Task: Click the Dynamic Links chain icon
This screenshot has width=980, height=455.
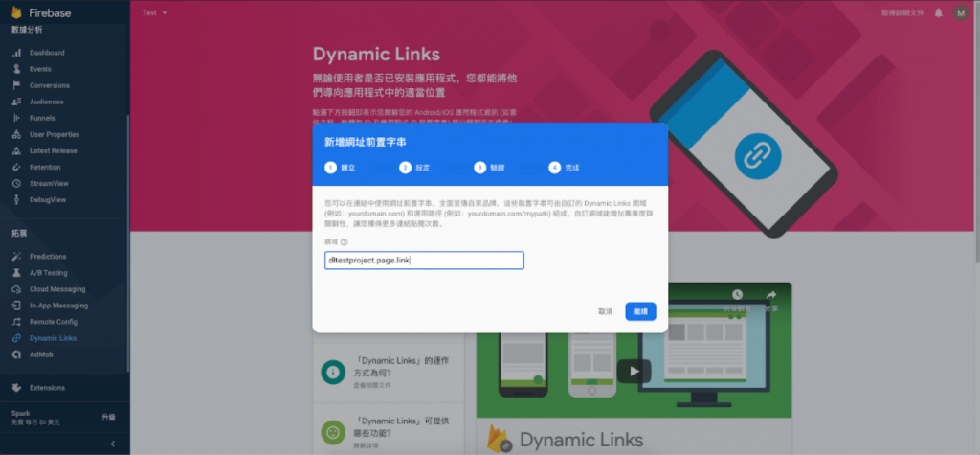Action: coord(17,338)
